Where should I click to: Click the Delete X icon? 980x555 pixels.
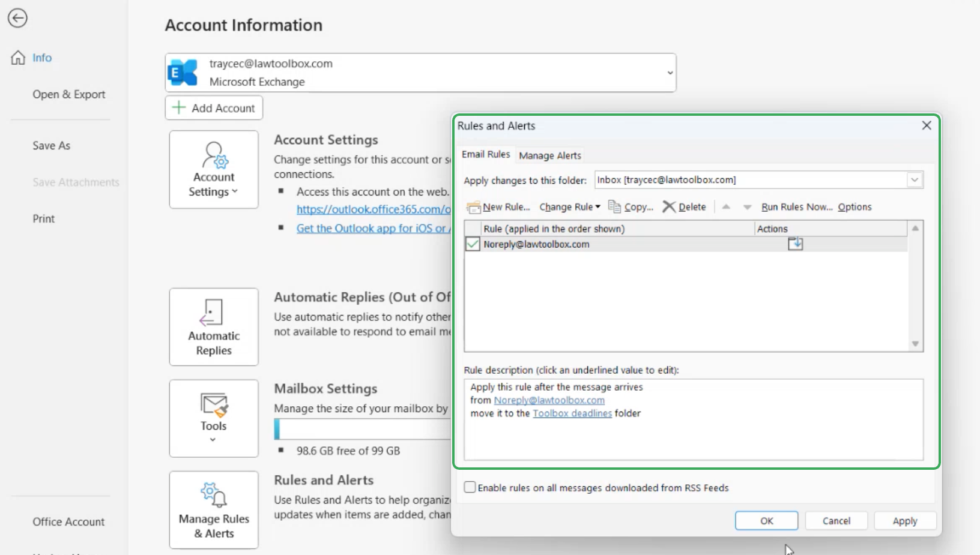click(669, 206)
